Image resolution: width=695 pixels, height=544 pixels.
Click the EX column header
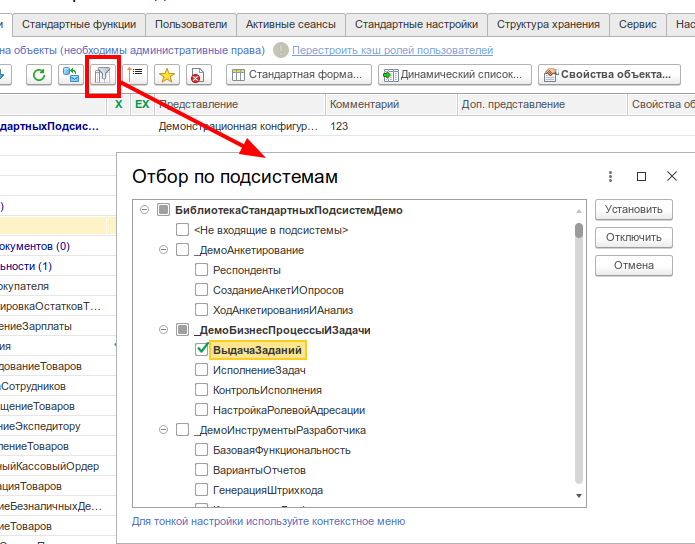[142, 104]
